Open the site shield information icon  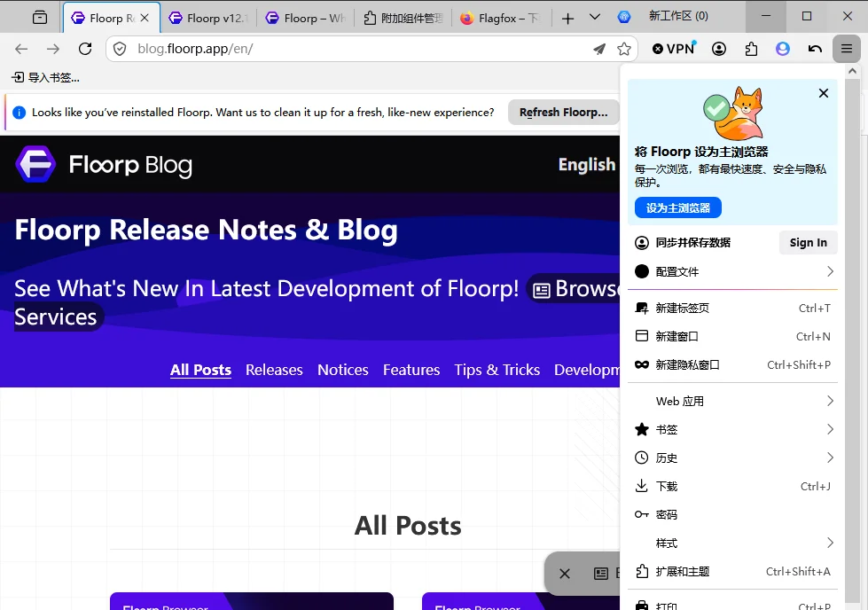click(120, 49)
